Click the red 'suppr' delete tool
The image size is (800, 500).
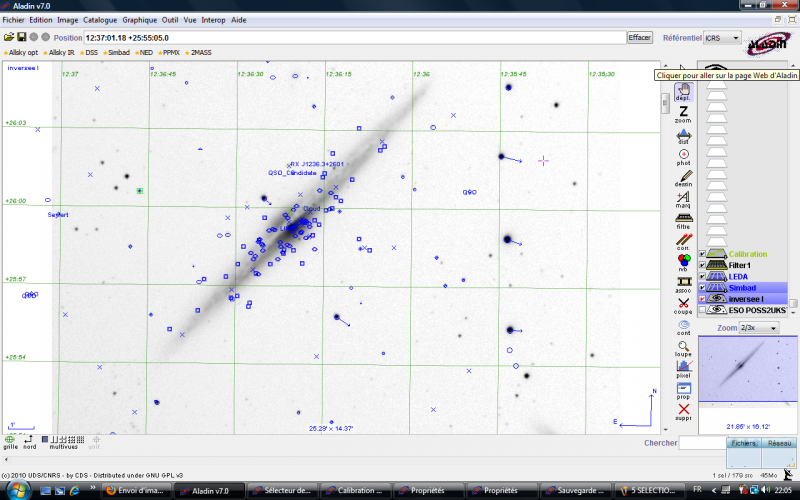684,412
